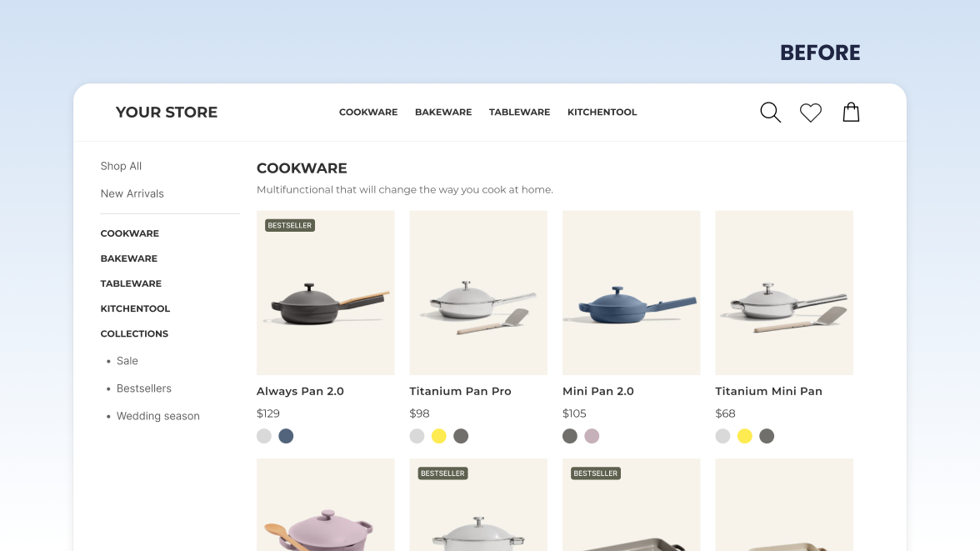This screenshot has height=551, width=980.
Task: Open the Sale collection link
Action: point(127,361)
